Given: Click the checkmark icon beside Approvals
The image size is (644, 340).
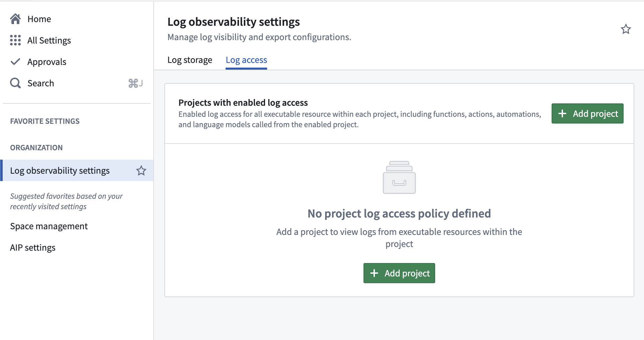Looking at the screenshot, I should click(15, 62).
